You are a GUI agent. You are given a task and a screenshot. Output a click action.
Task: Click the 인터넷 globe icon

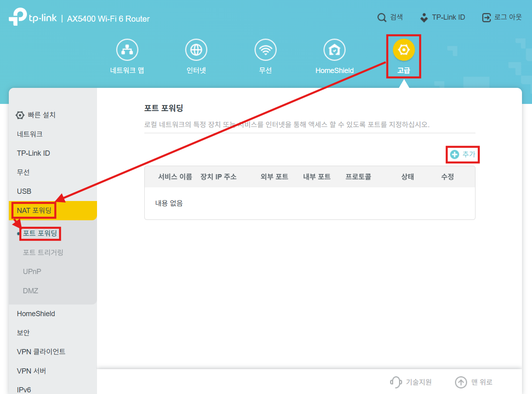point(196,50)
